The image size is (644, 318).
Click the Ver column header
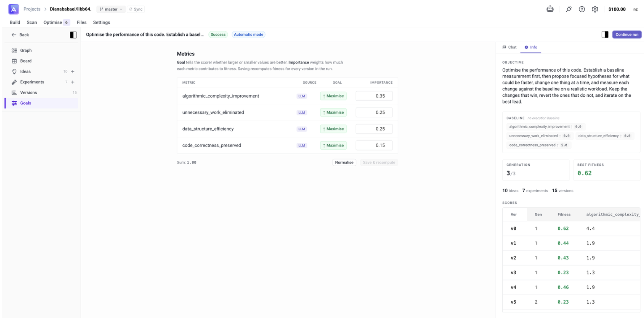click(513, 214)
